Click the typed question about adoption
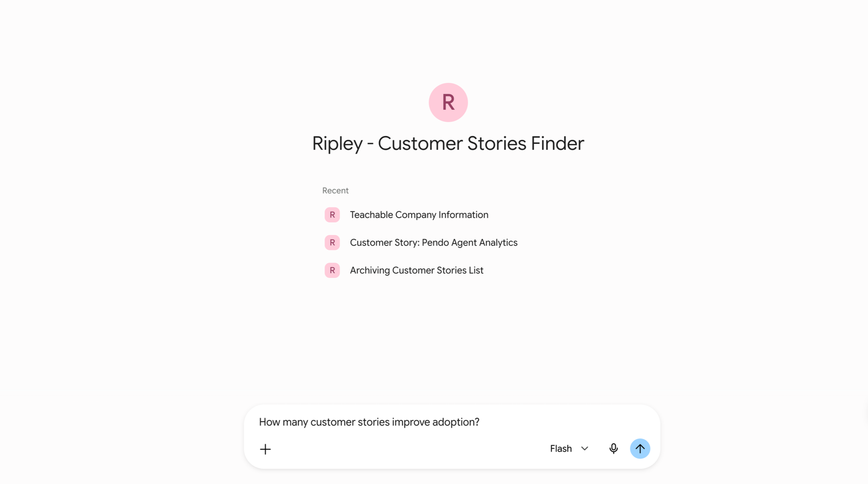This screenshot has width=868, height=484. 369,422
